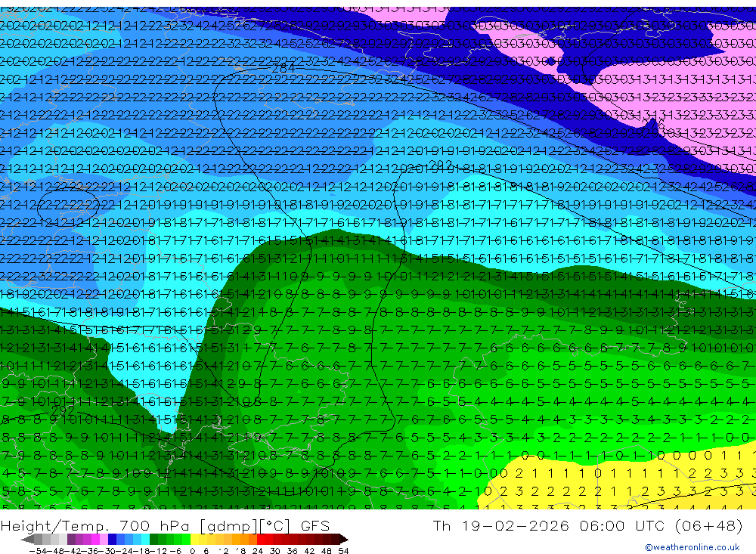Click the 292 contour label in the upper middle
Screen dimensions: 756x554
440,165
